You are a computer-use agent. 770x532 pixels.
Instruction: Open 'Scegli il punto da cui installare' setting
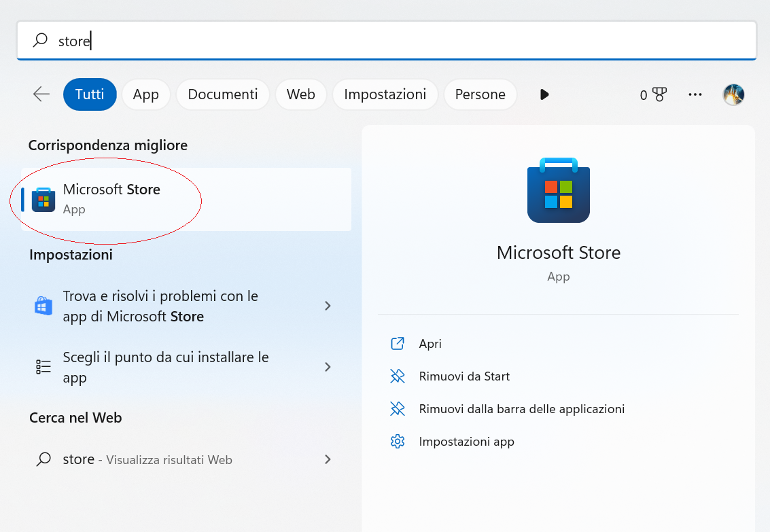[x=187, y=367]
